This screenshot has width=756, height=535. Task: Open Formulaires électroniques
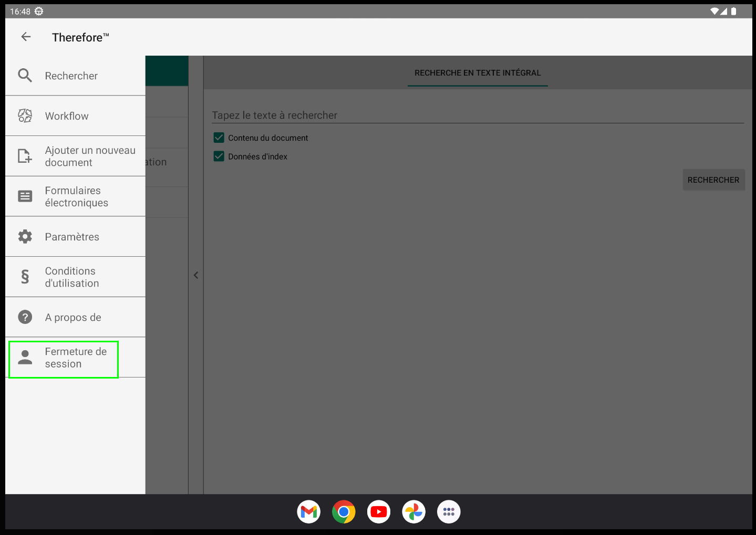click(75, 196)
